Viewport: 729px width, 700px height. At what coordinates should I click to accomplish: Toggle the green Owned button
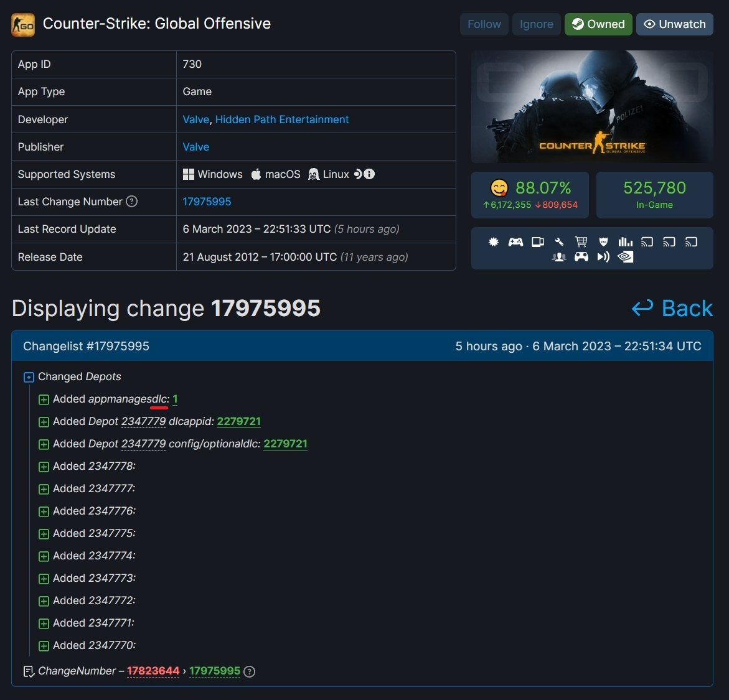coord(598,24)
